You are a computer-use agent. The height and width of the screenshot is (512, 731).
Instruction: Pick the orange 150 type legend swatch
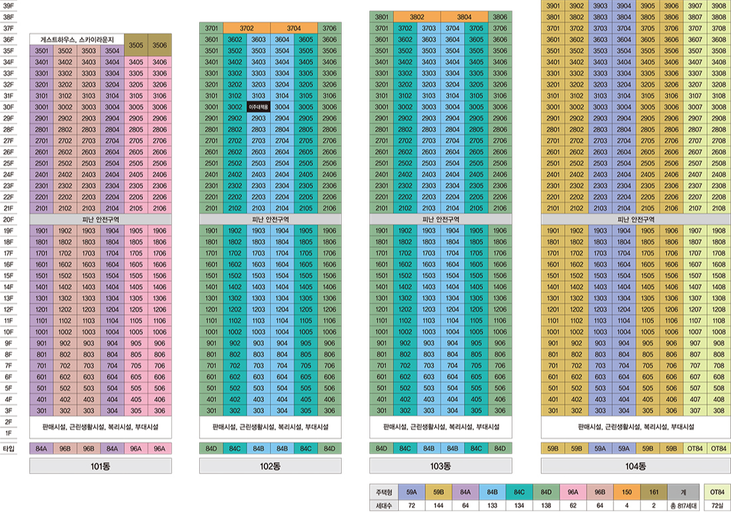[x=627, y=492]
